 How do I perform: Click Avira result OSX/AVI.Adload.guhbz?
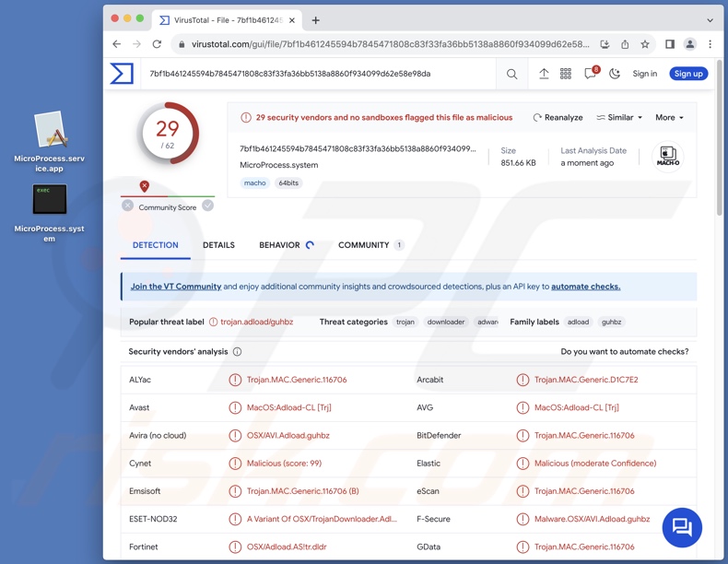[x=288, y=435]
